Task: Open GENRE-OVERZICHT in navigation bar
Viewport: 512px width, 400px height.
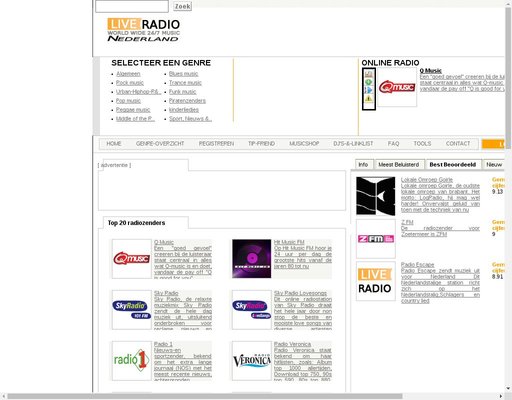Action: click(160, 144)
